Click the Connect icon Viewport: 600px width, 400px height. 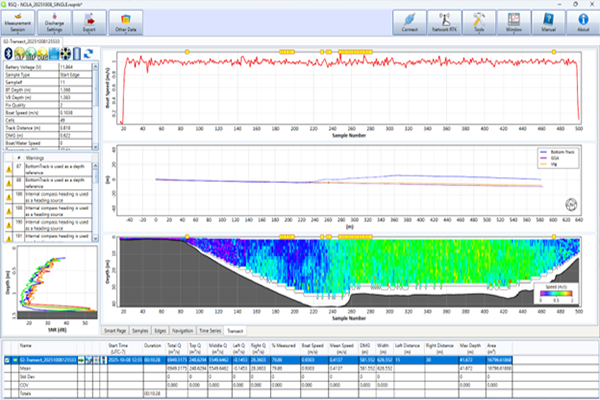[409, 22]
